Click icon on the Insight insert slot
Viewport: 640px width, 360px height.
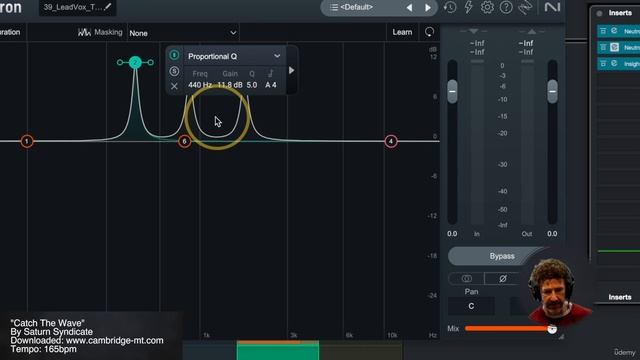[614, 64]
